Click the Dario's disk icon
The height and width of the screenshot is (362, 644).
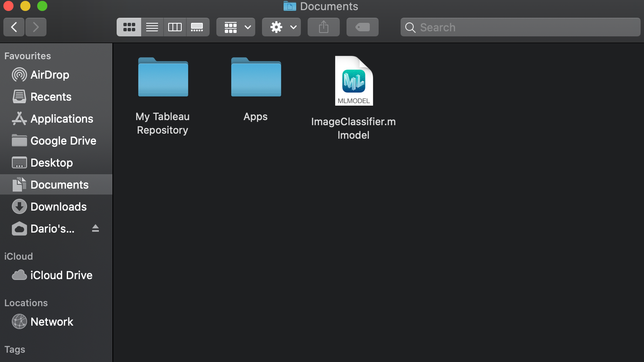point(19,229)
